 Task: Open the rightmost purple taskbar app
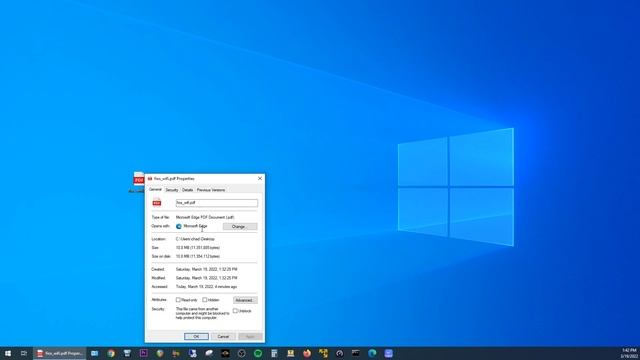[x=389, y=353]
